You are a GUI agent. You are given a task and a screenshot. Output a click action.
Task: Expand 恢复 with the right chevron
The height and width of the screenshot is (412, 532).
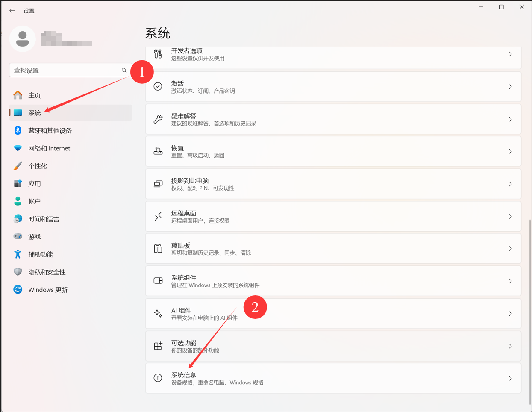(510, 151)
